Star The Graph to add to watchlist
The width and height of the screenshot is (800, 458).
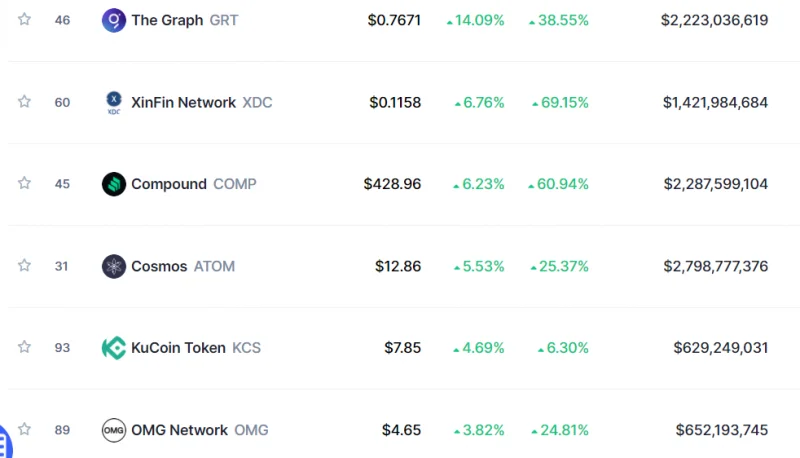coord(24,19)
